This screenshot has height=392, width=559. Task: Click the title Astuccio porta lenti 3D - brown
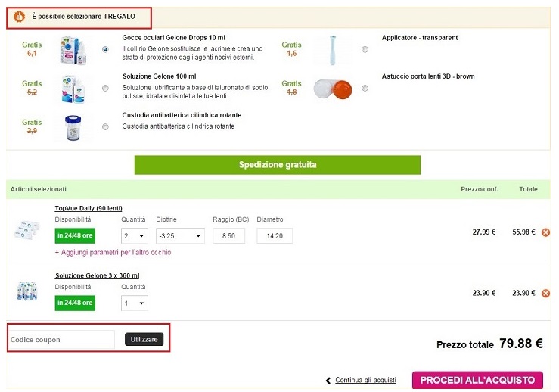coord(428,76)
